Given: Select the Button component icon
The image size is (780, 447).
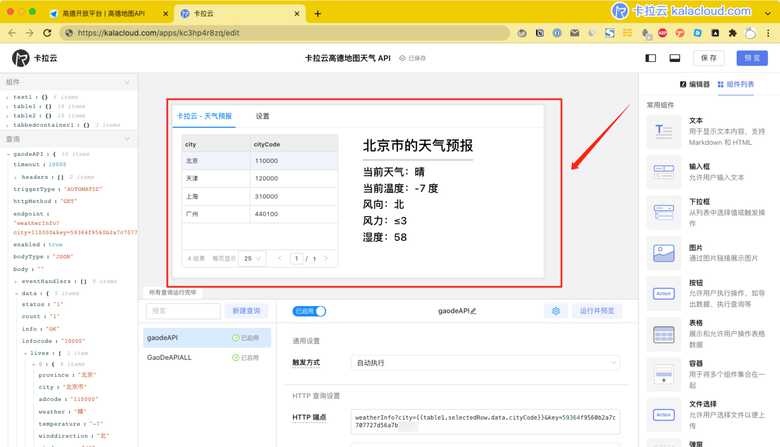Looking at the screenshot, I should [664, 293].
